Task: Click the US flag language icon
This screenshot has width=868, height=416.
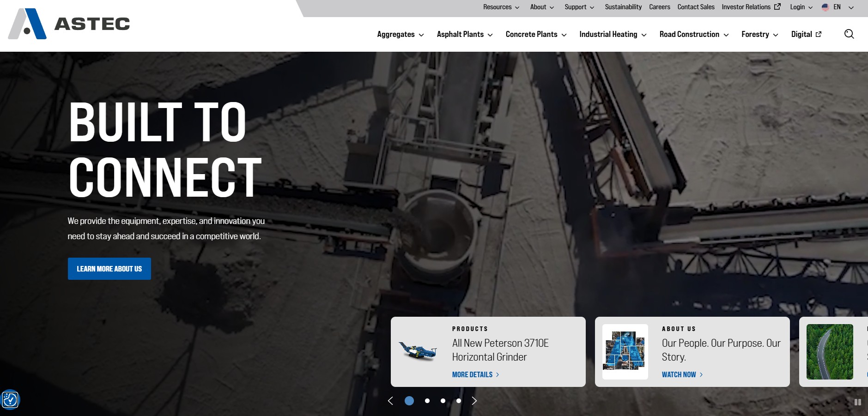Action: [826, 7]
